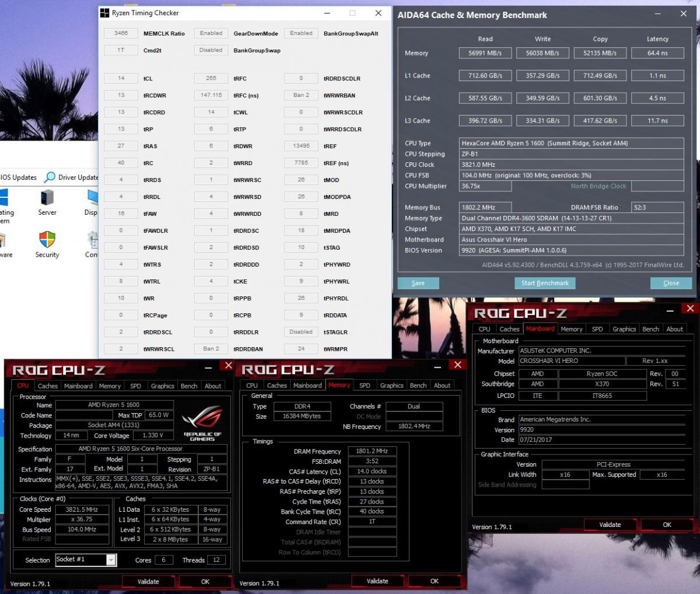Open Caches tab in CPU-Z motherboard window
This screenshot has width=700, height=594.
509,329
